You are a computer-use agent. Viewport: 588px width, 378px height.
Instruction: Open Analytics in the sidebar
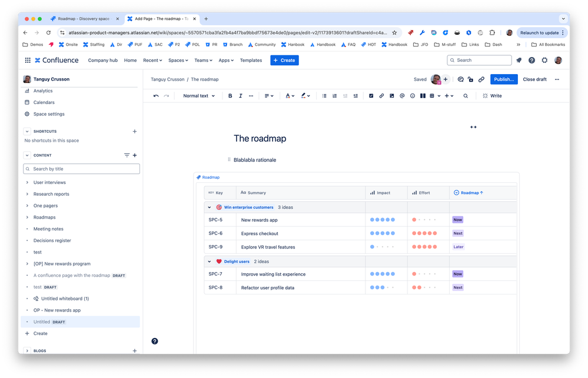(x=43, y=91)
